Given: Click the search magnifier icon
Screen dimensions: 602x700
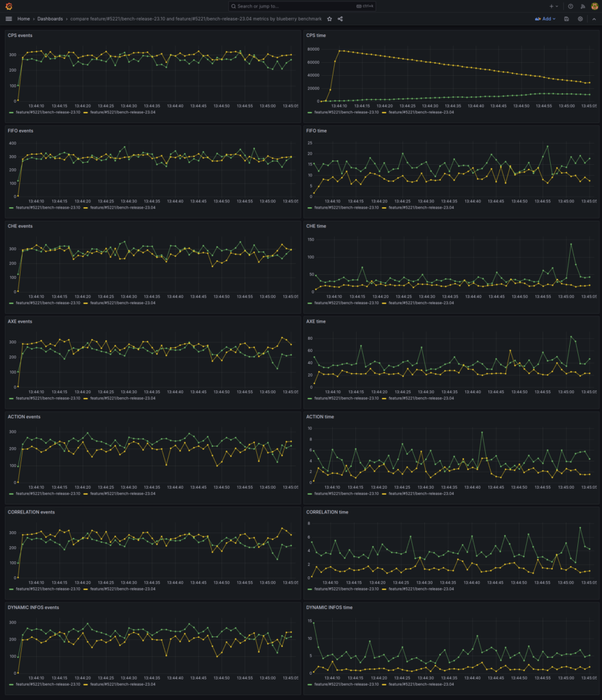Looking at the screenshot, I should tap(234, 6).
